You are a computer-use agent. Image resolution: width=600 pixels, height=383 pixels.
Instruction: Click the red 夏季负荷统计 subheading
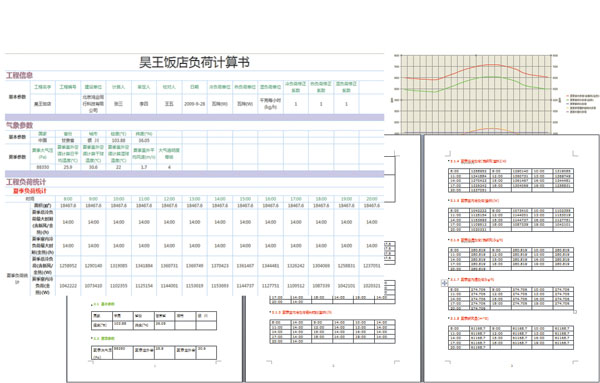pyautogui.click(x=30, y=191)
